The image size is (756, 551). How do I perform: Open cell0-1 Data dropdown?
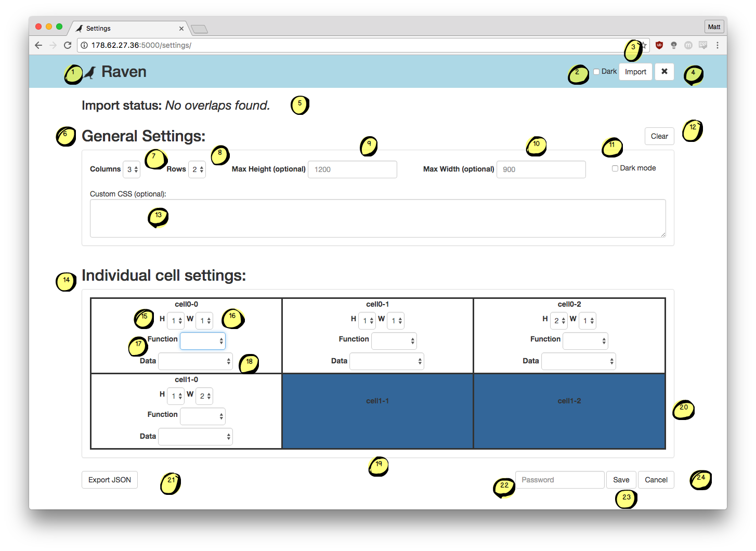pos(387,361)
